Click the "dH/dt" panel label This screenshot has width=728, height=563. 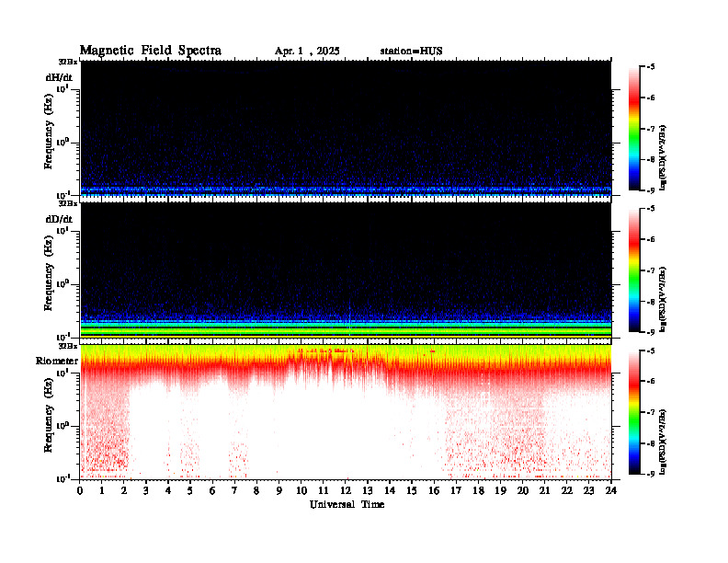(59, 77)
